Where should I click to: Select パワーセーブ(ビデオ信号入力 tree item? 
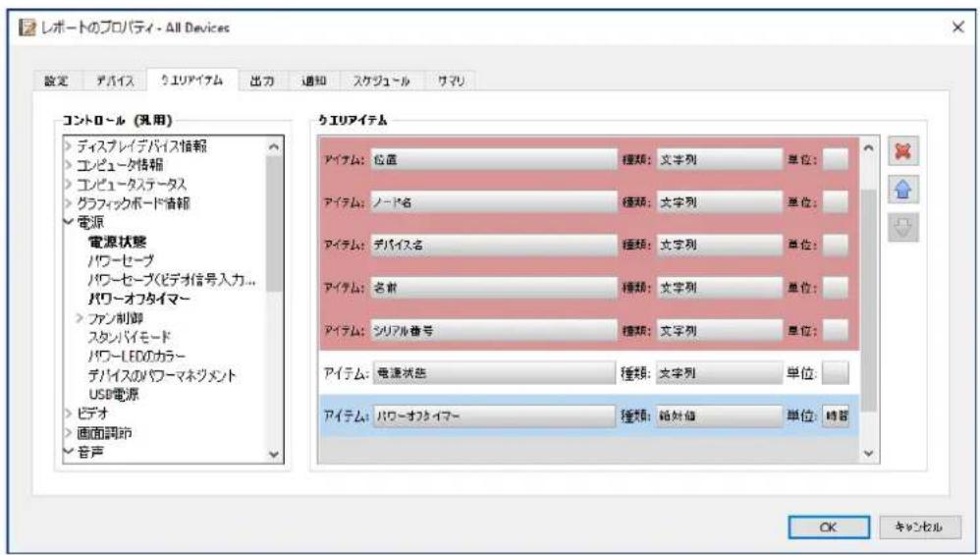pyautogui.click(x=172, y=280)
